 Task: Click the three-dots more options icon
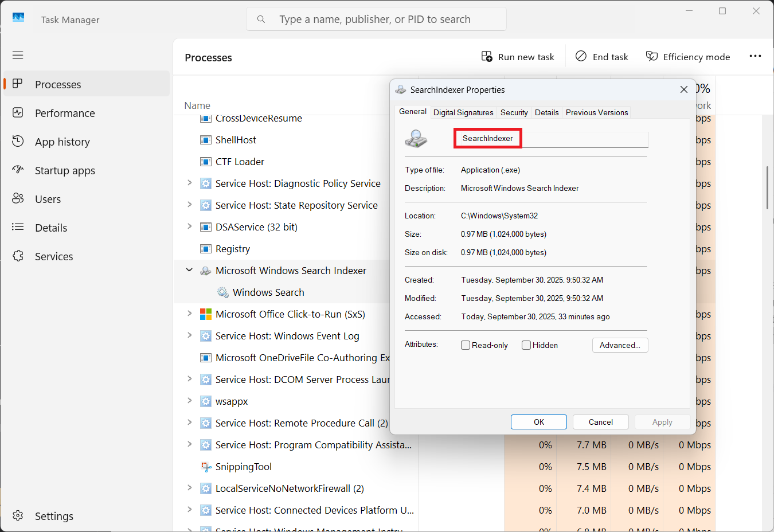click(755, 56)
